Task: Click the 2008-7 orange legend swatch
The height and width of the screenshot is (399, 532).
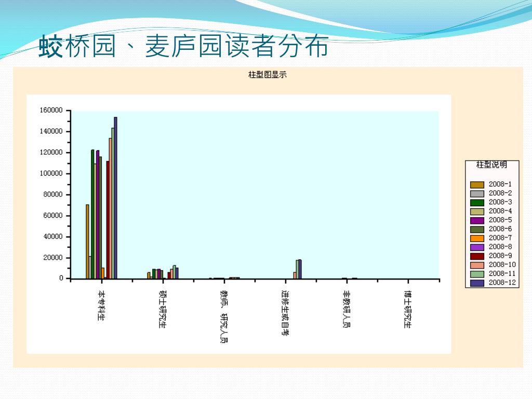Action: (477, 238)
